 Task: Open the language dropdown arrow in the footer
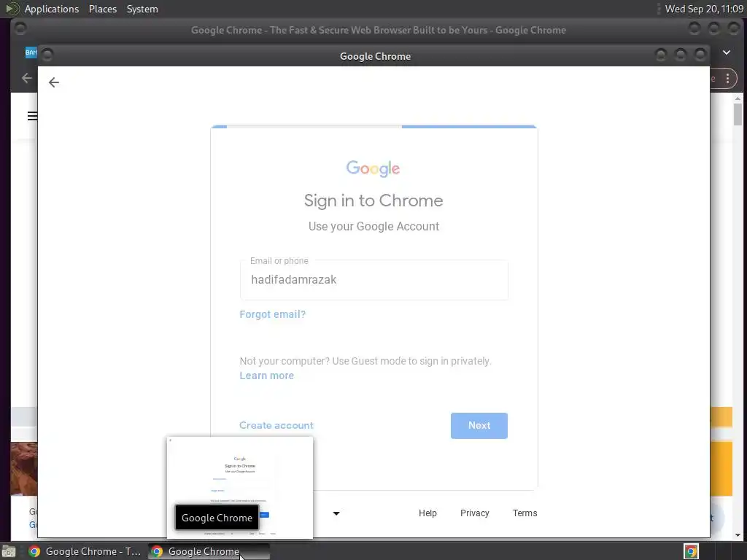[336, 513]
